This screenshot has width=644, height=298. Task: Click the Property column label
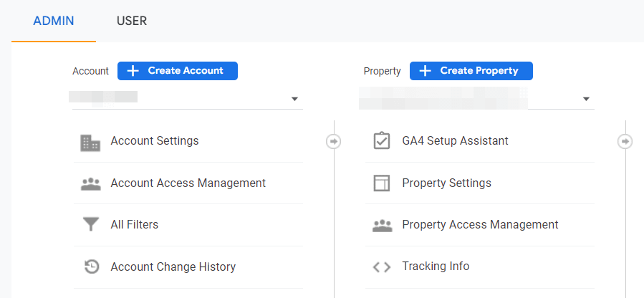tap(382, 71)
